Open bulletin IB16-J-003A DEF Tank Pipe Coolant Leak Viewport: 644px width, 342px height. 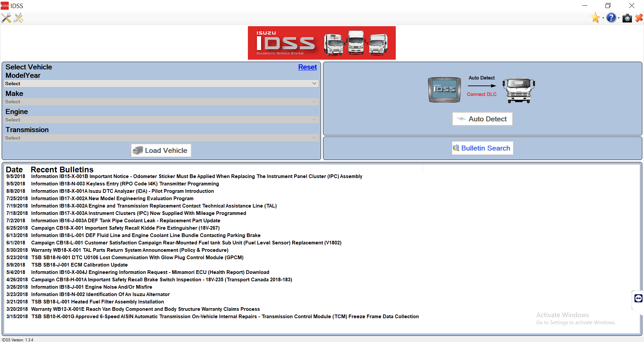coord(126,221)
